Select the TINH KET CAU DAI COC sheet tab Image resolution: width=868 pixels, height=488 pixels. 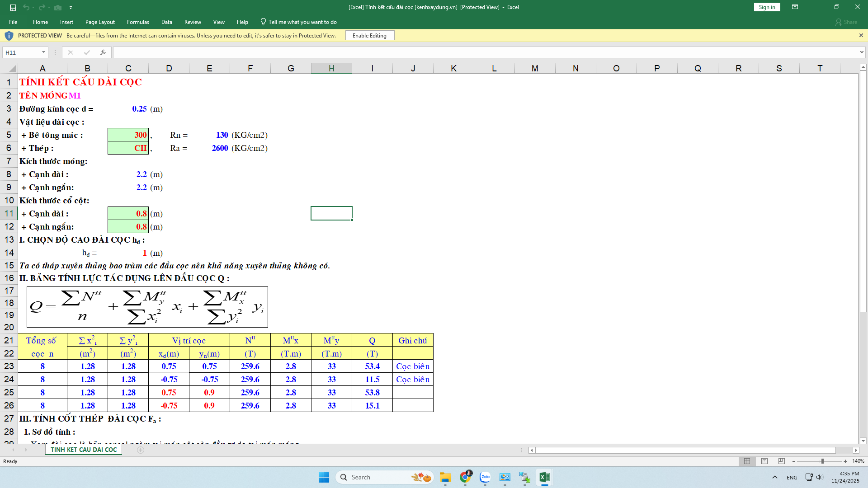(84, 450)
